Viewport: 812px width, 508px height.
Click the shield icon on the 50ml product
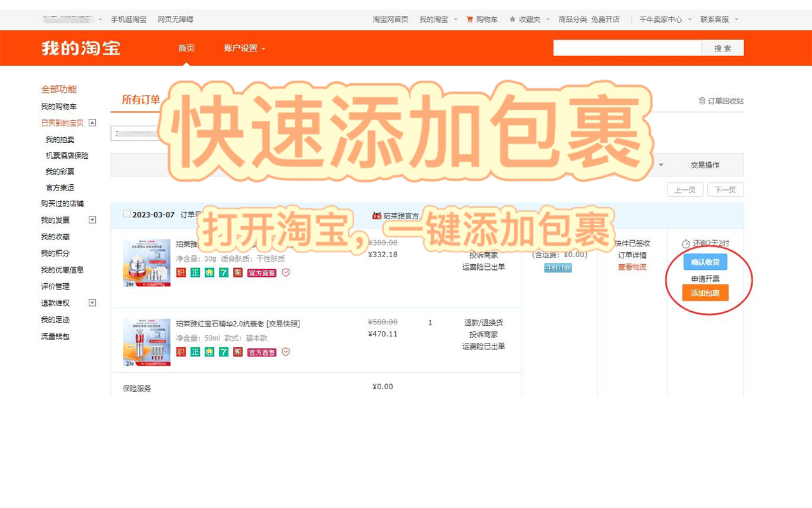(286, 352)
